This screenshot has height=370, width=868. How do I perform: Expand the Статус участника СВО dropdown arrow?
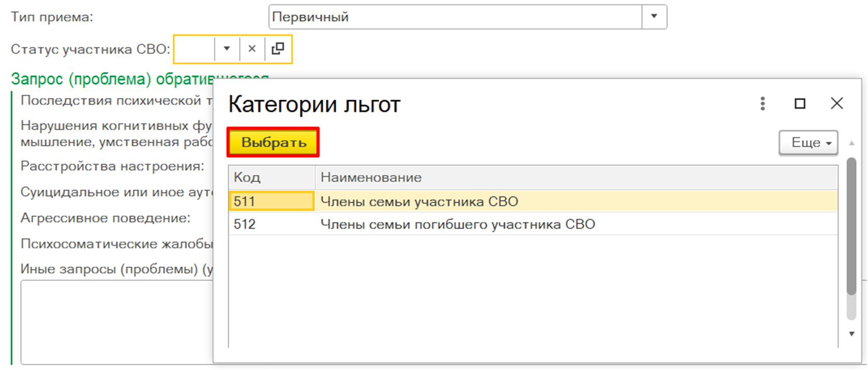(x=227, y=49)
